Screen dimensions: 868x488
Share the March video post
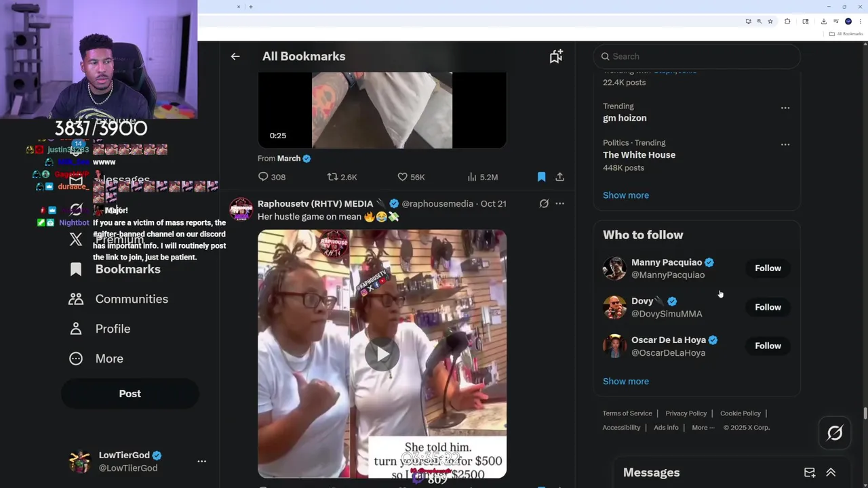pyautogui.click(x=559, y=177)
